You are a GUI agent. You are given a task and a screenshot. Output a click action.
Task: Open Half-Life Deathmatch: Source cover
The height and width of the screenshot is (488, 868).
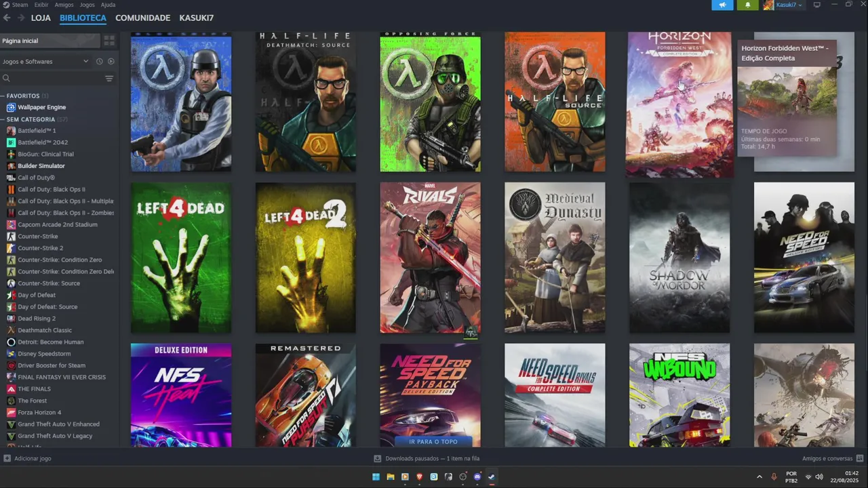[305, 102]
